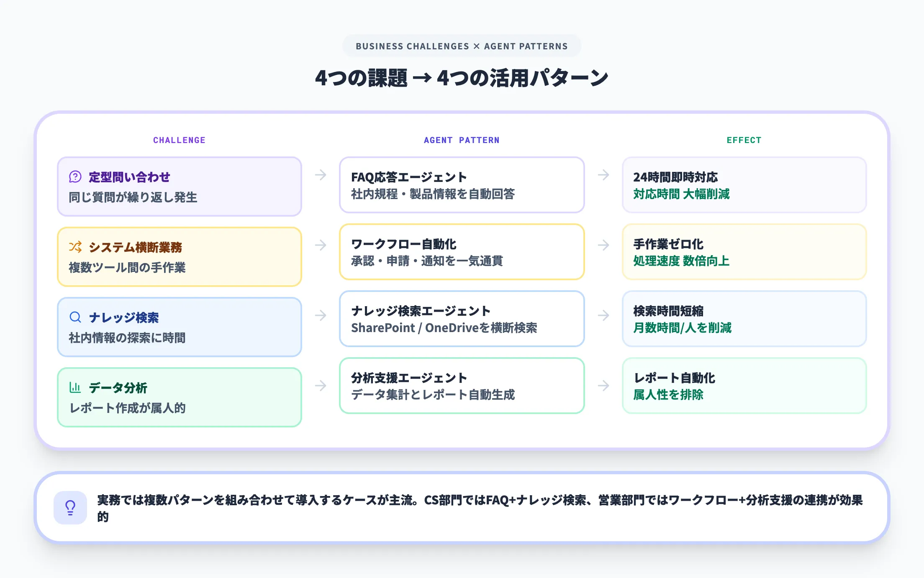Click the bar chart icon on データ分析

(x=74, y=387)
